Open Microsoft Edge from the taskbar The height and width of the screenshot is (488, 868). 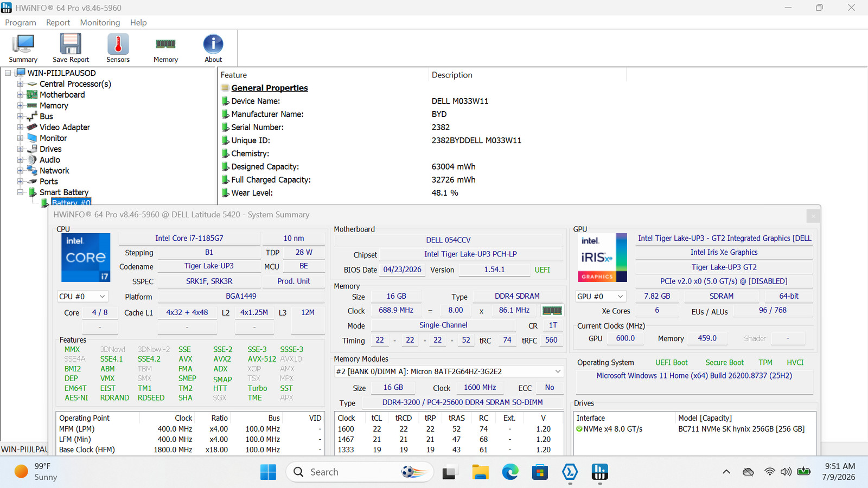pyautogui.click(x=510, y=472)
